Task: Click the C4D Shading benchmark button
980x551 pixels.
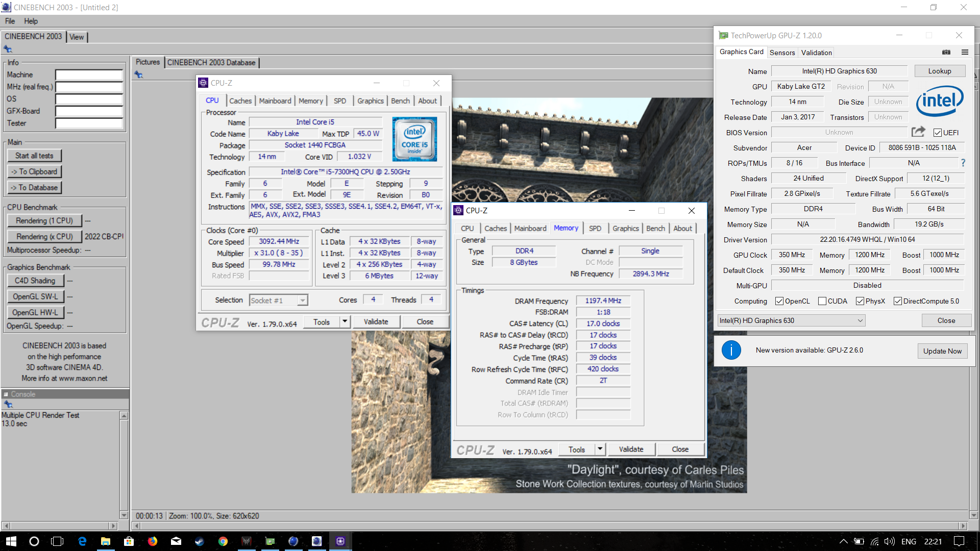Action: [35, 281]
